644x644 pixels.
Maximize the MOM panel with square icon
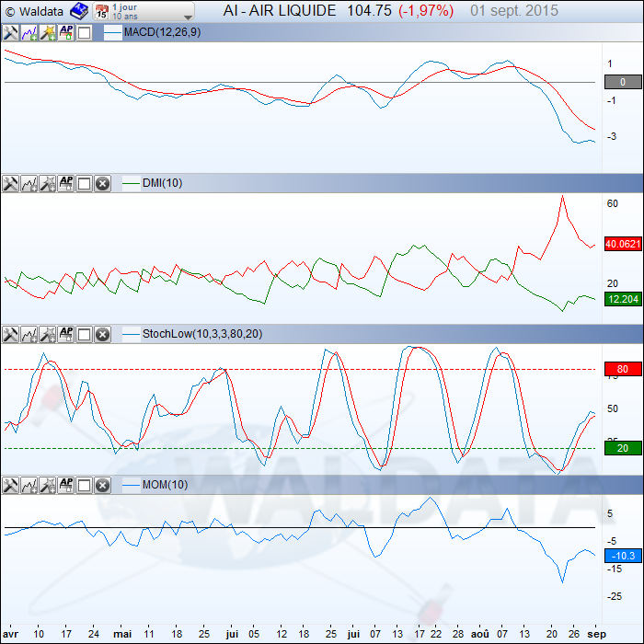tap(85, 485)
